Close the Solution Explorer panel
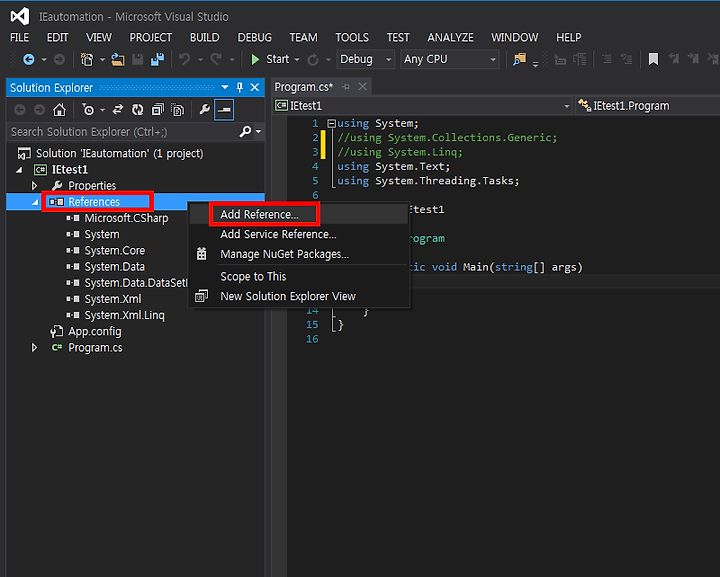Image resolution: width=720 pixels, height=577 pixels. pyautogui.click(x=255, y=87)
